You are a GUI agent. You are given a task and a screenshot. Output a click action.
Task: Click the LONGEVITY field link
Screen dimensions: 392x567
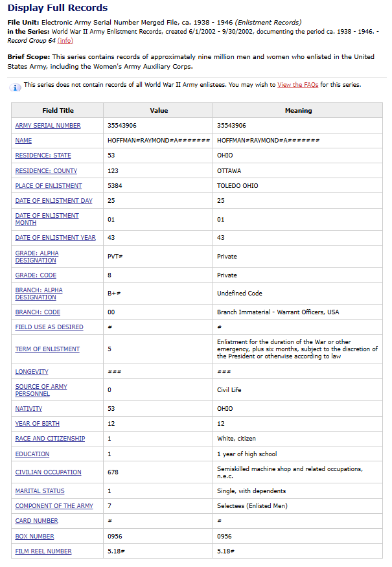click(32, 372)
